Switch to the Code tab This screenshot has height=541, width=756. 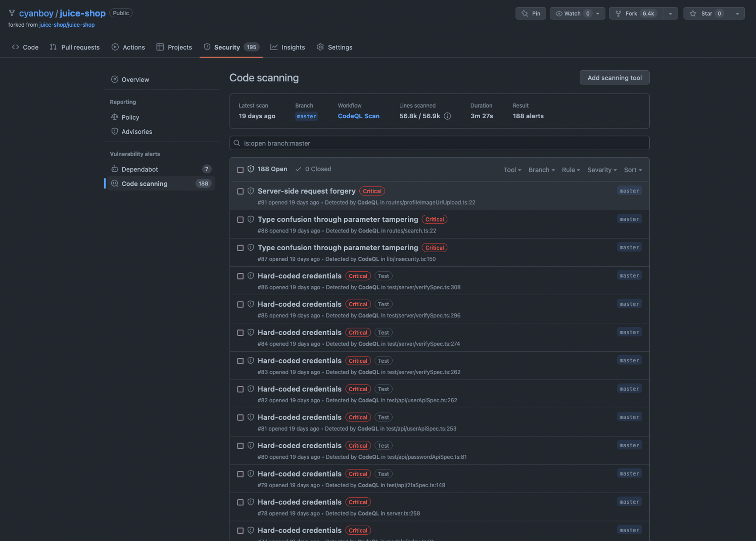tap(25, 47)
